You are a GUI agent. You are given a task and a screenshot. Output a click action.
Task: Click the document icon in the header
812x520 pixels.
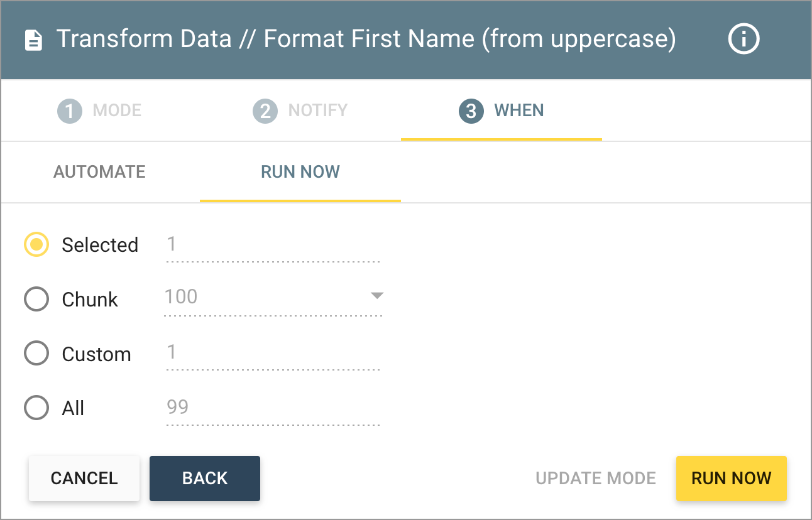click(33, 39)
